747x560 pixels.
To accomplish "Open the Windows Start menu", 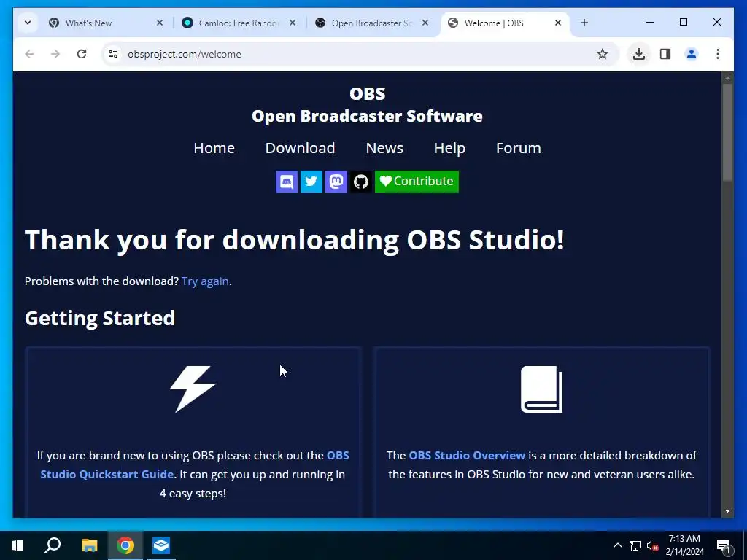I will [18, 545].
